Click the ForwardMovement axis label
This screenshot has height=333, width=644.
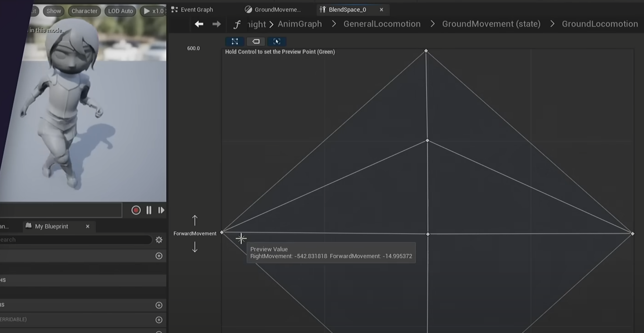tap(195, 234)
